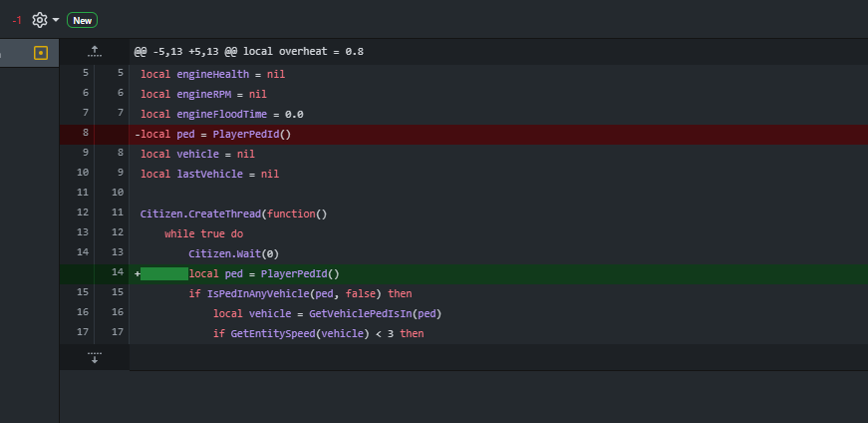Click the 'local engineHealth = nil' line
868x423 pixels.
212,74
